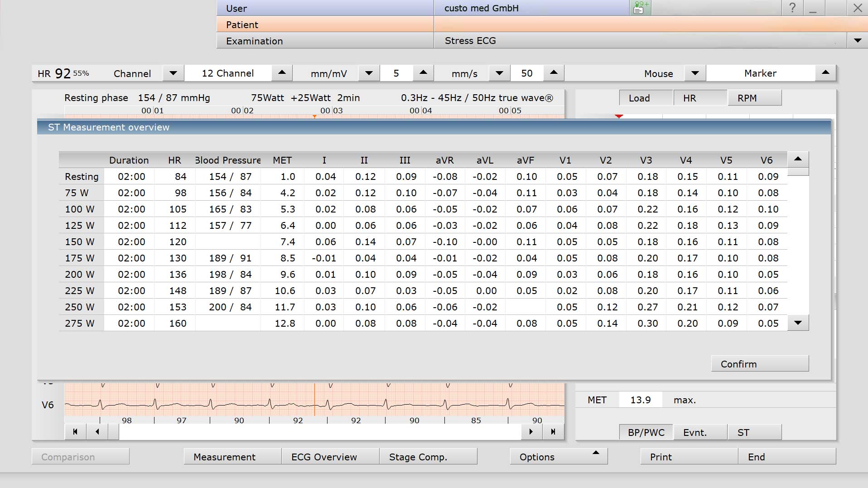Click the MET 13.9 value field
Viewport: 868px width, 488px height.
click(641, 400)
